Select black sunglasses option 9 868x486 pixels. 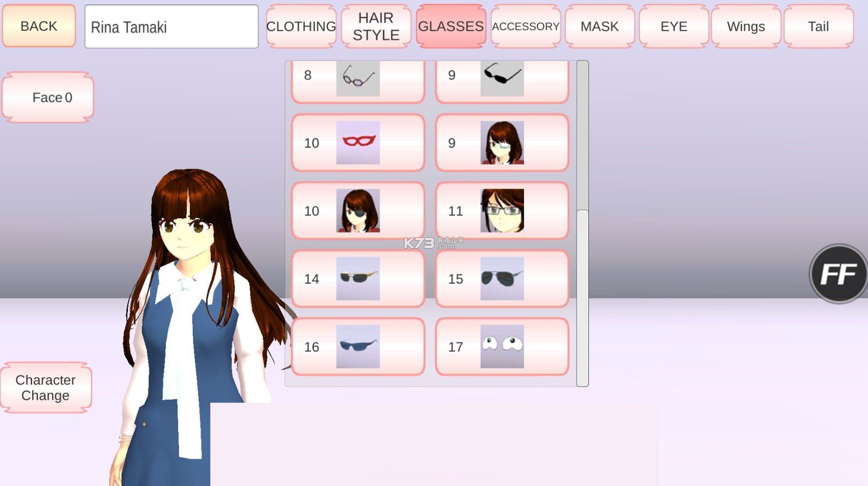502,78
